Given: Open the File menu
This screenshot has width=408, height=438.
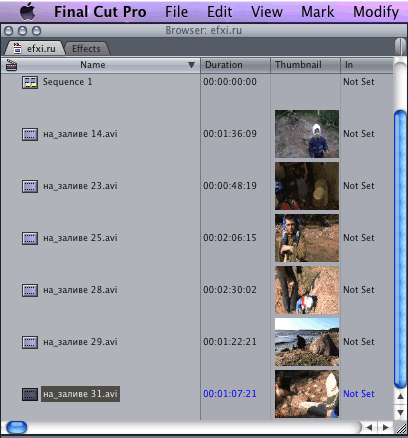Looking at the screenshot, I should tap(176, 12).
